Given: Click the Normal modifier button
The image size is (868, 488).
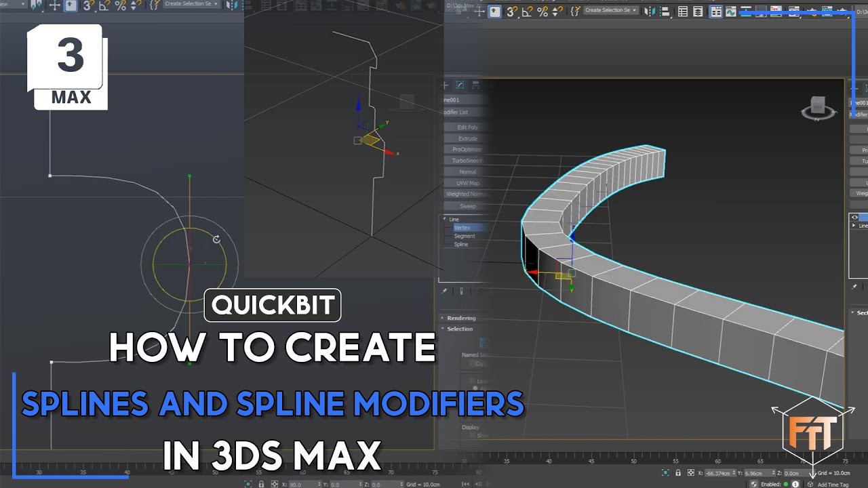Looking at the screenshot, I should 467,171.
